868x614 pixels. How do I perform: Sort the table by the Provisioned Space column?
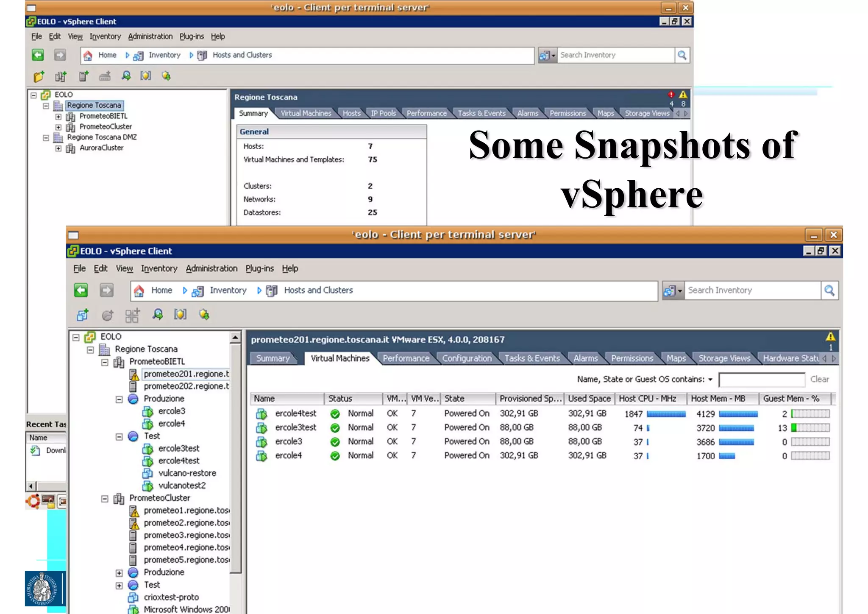click(x=530, y=399)
